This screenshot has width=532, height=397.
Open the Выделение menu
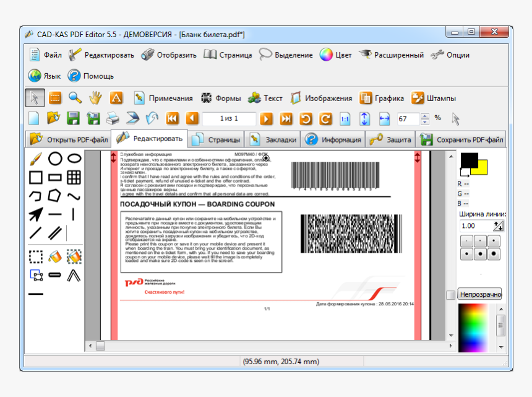pyautogui.click(x=286, y=55)
